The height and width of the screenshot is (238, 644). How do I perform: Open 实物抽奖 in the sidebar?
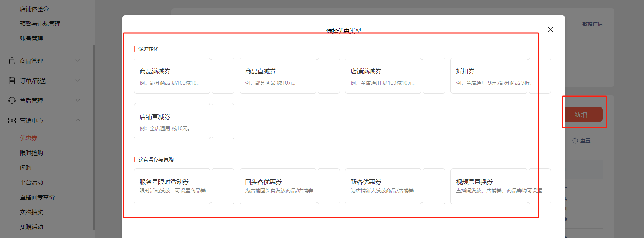(31, 212)
